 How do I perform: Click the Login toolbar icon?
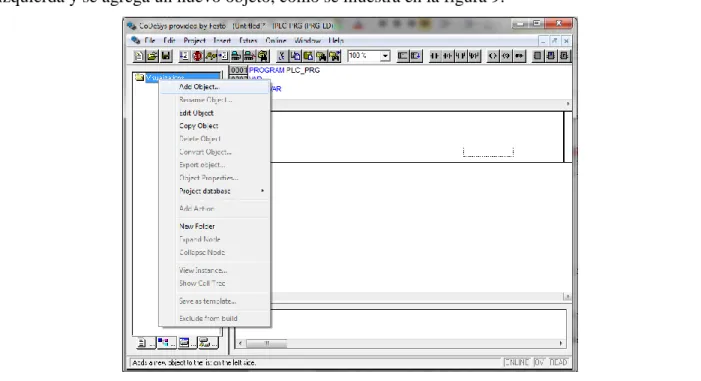tap(236, 56)
